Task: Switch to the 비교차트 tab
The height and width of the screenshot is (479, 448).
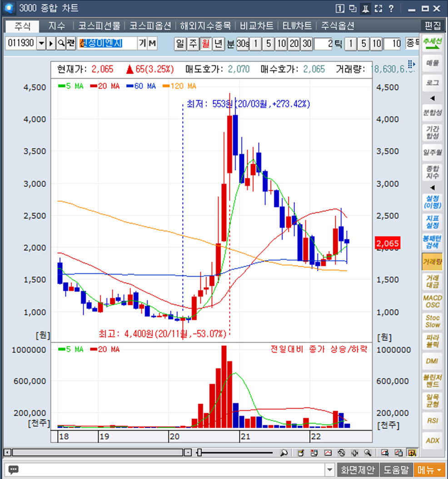Action: point(257,26)
